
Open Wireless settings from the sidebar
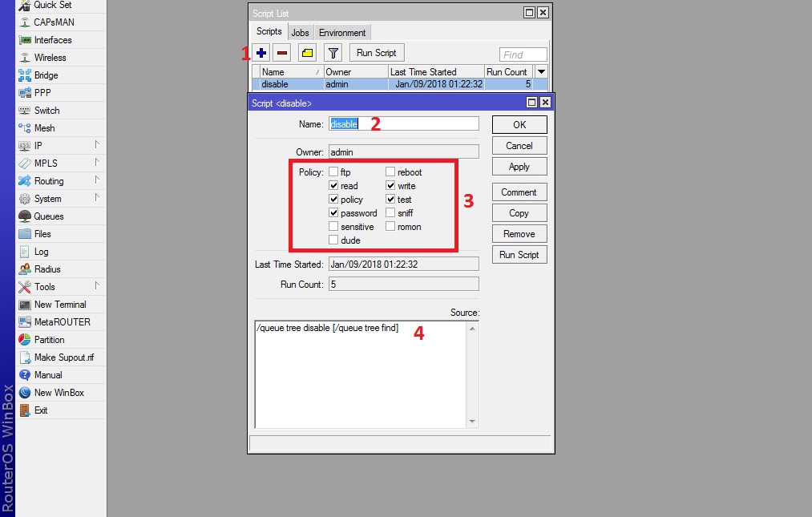50,57
